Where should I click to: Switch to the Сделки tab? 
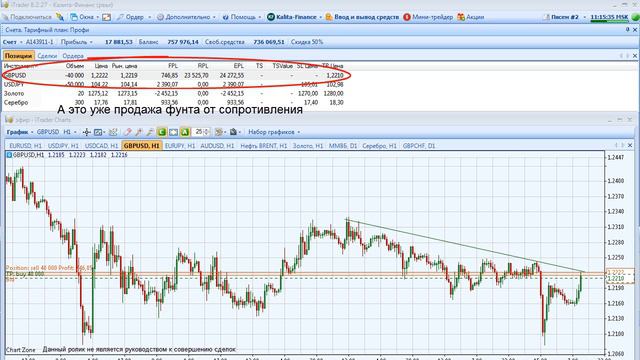click(47, 56)
